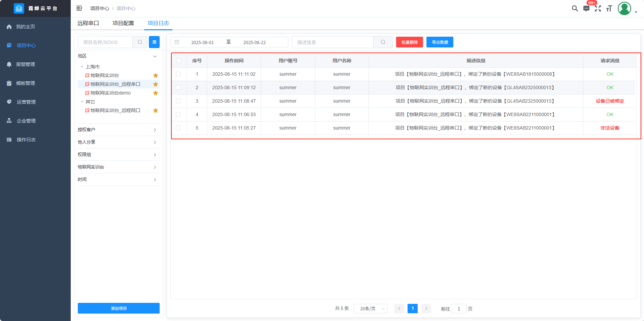Open the font size adjustment icon

tap(609, 8)
